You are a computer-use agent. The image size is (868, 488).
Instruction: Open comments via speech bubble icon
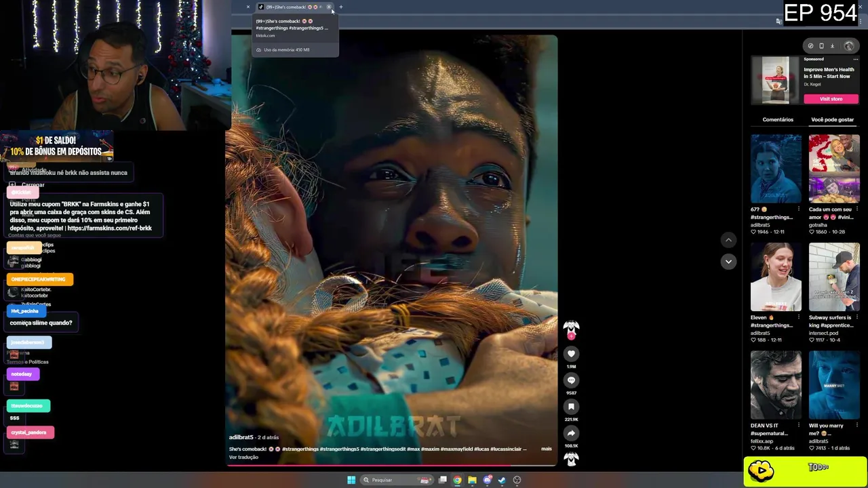click(571, 380)
